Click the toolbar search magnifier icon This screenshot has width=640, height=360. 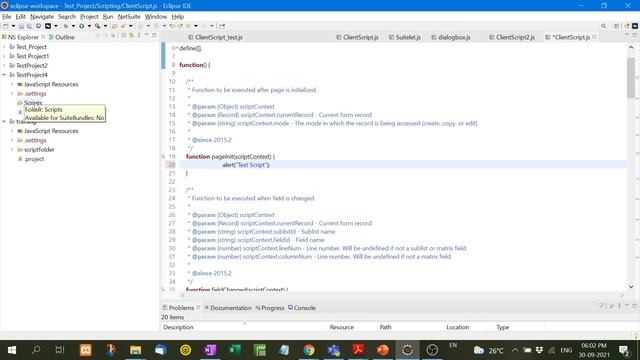coord(603,26)
